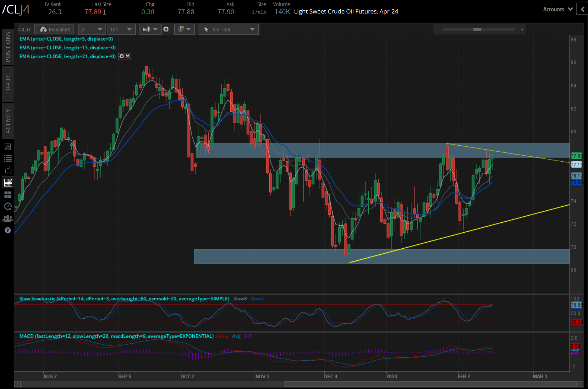This screenshot has width=588, height=389.
Task: Select the chart icon in left sidebar
Action: tap(7, 183)
